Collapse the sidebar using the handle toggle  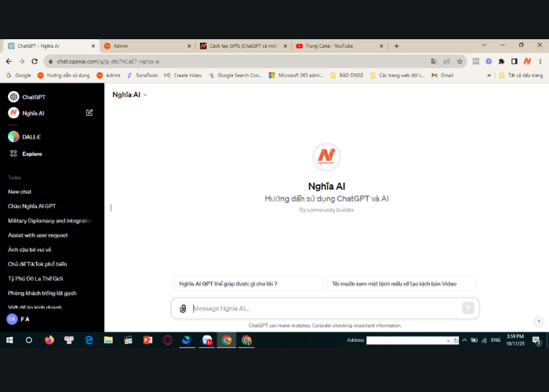pos(111,208)
